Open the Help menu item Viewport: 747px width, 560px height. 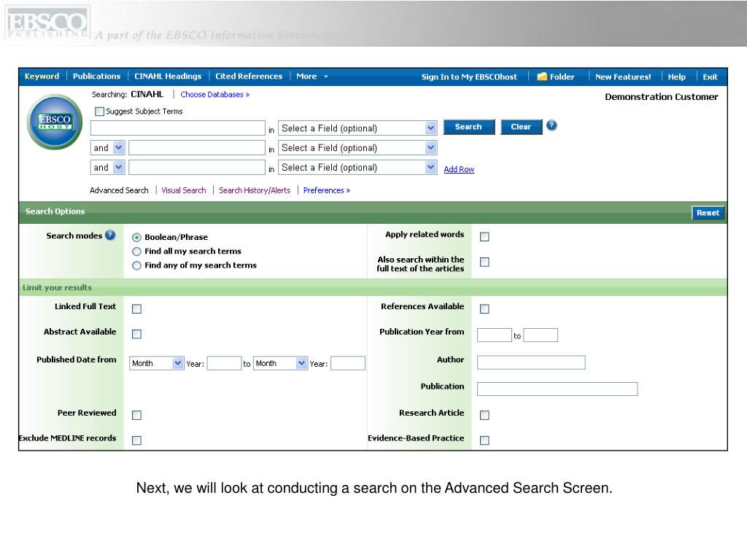[x=676, y=77]
